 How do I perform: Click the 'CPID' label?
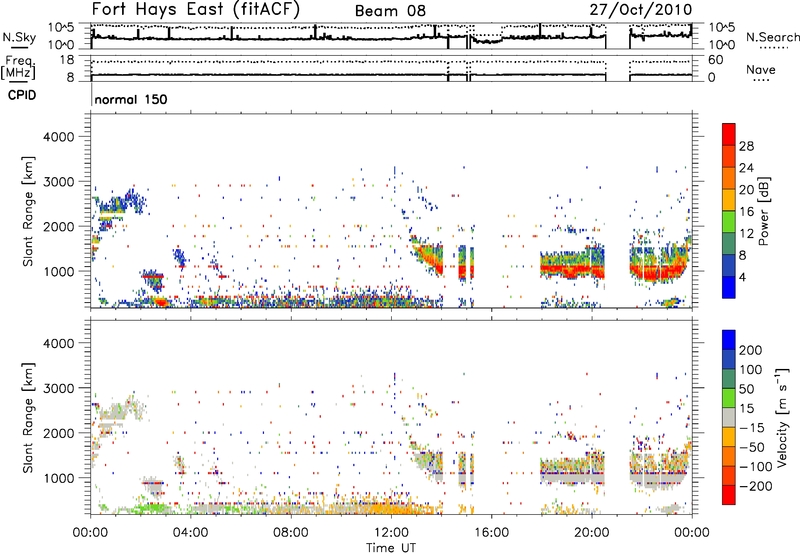click(x=22, y=95)
